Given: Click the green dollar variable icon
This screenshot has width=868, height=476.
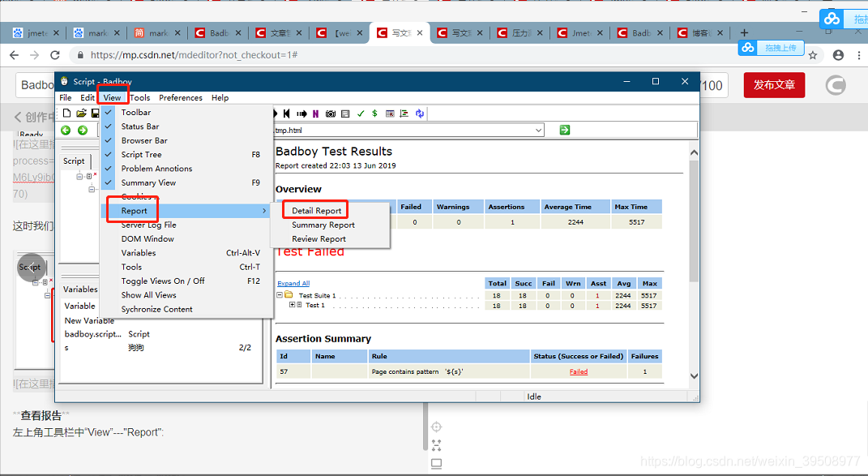Looking at the screenshot, I should click(x=374, y=114).
